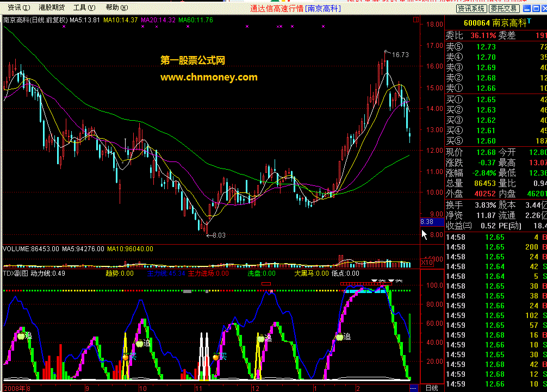This screenshot has height=392, width=547.
Task: Click the chart title 南京高科(日线.前复权)
Action: (35, 20)
